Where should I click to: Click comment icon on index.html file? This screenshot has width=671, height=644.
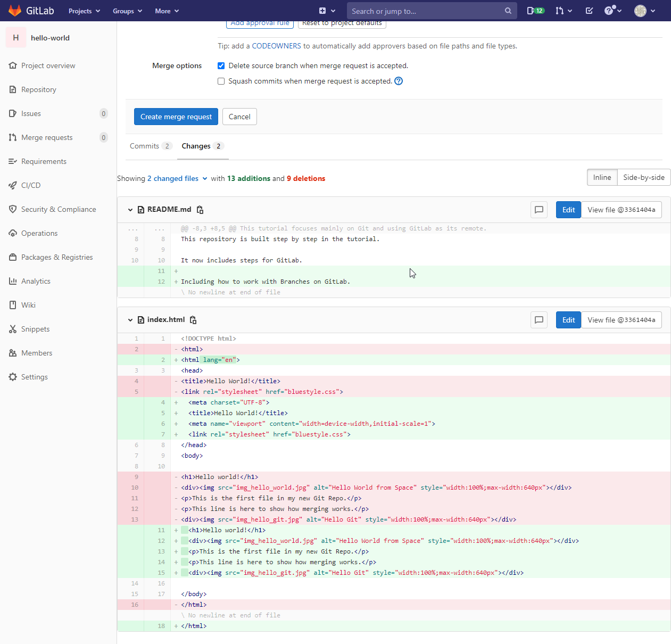click(x=539, y=320)
